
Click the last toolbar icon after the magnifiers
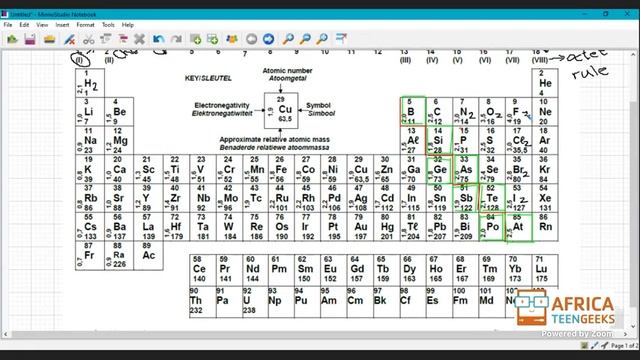coord(341,39)
